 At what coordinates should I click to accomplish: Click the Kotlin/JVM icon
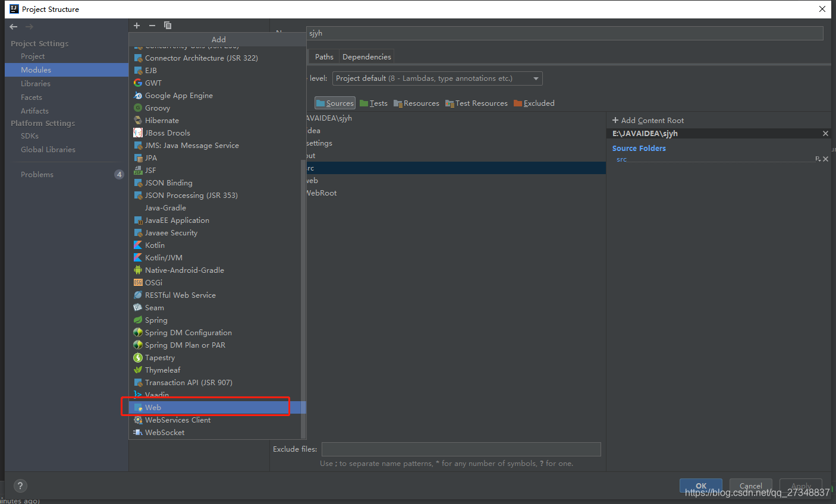tap(138, 257)
